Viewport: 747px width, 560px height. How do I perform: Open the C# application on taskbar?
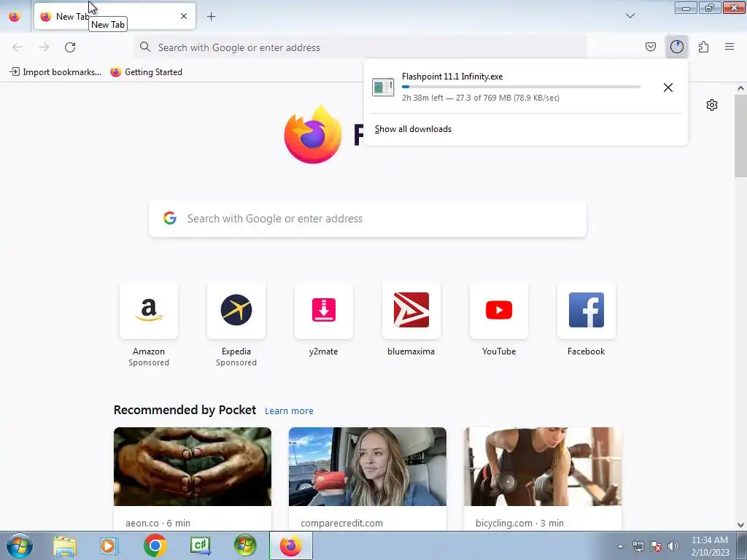(200, 545)
